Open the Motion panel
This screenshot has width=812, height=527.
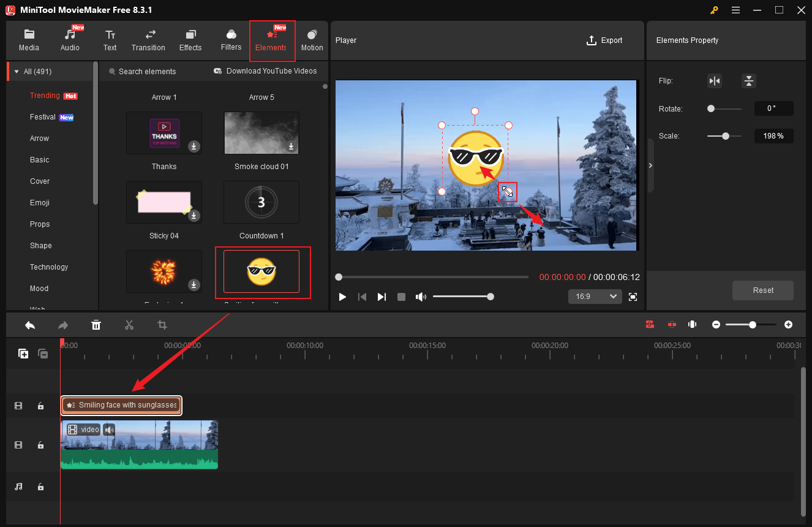(x=312, y=39)
